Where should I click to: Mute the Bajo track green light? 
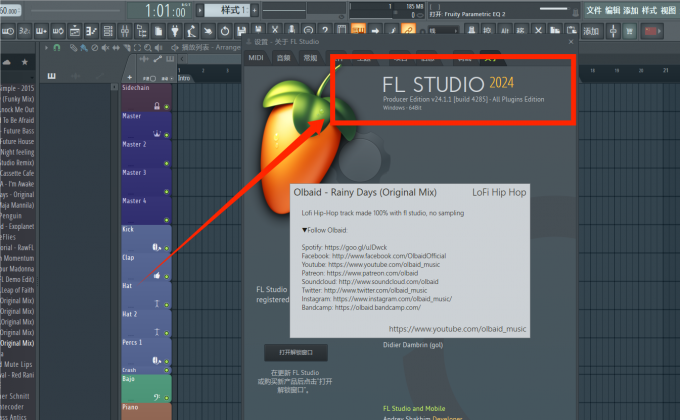[x=167, y=398]
